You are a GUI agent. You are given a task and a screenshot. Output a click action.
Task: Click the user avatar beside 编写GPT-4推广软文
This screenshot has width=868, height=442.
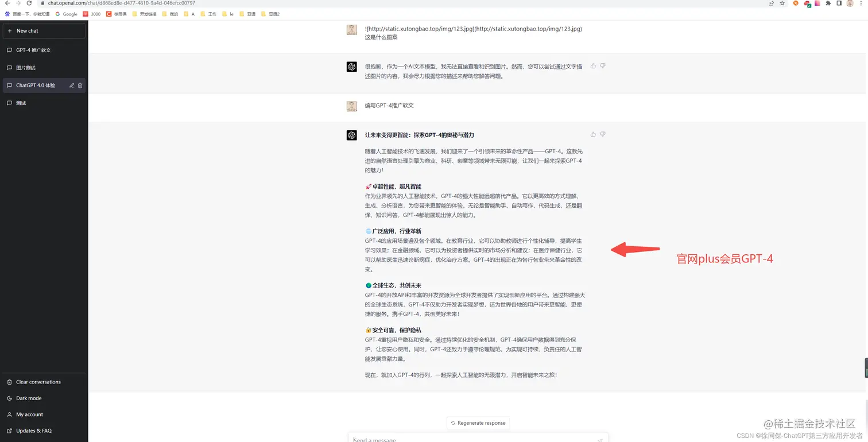click(352, 106)
